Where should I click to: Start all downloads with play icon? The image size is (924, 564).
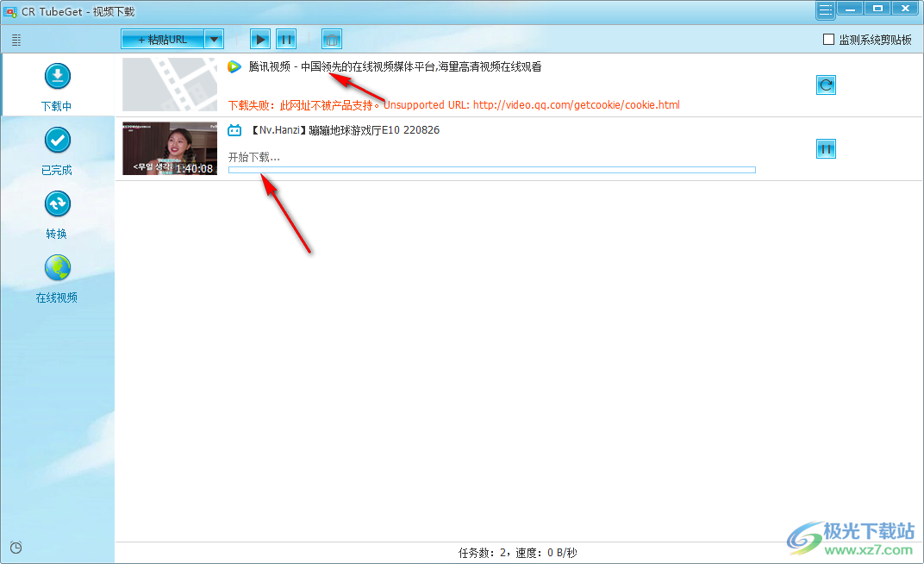click(x=260, y=40)
